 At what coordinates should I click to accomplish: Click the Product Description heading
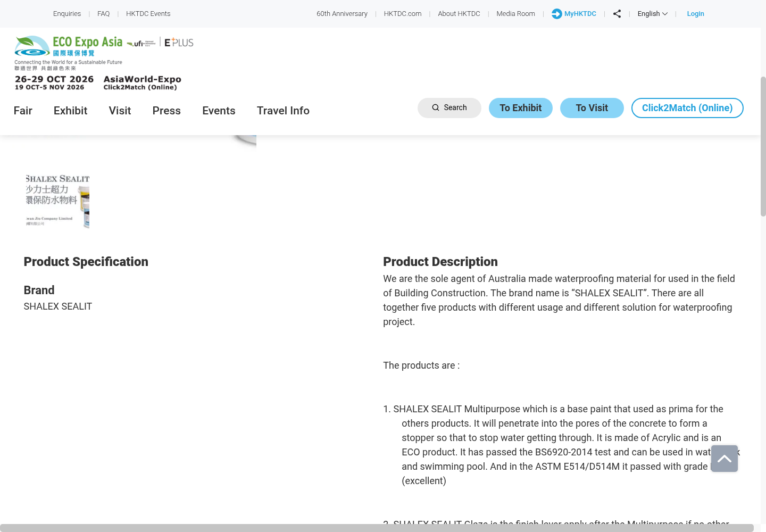pyautogui.click(x=440, y=262)
